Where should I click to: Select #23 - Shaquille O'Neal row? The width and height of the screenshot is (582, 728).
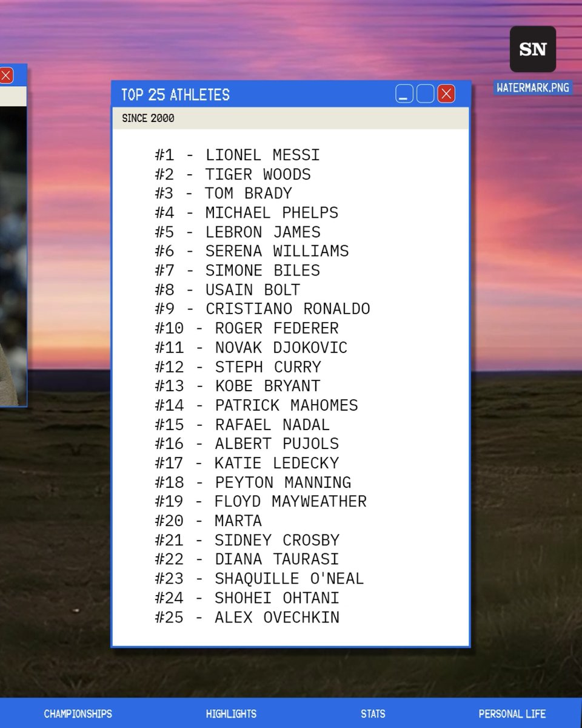click(x=259, y=578)
